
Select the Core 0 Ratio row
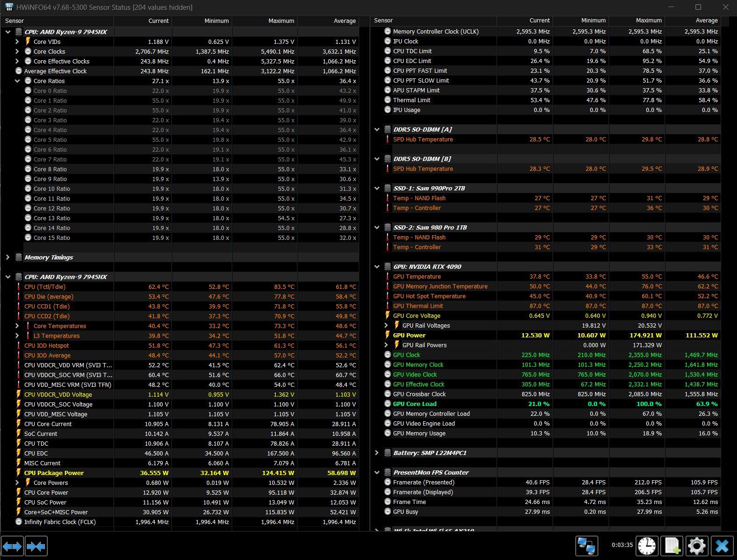click(x=180, y=91)
